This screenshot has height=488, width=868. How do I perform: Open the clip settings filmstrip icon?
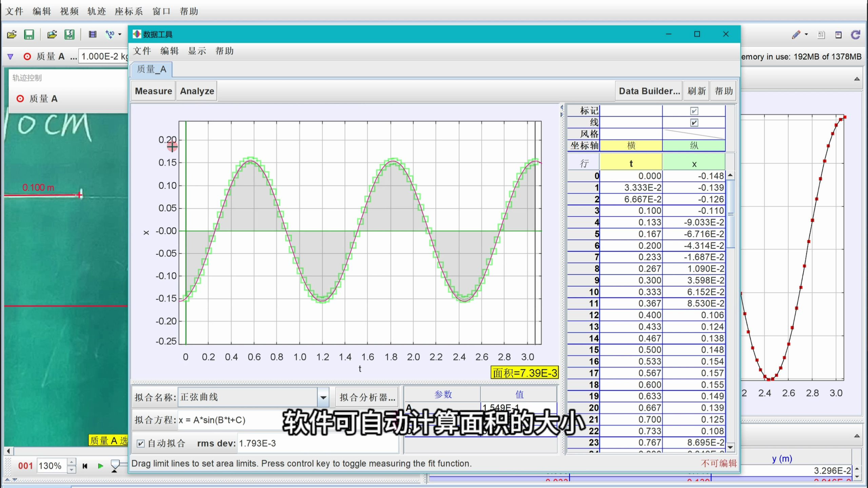(92, 35)
